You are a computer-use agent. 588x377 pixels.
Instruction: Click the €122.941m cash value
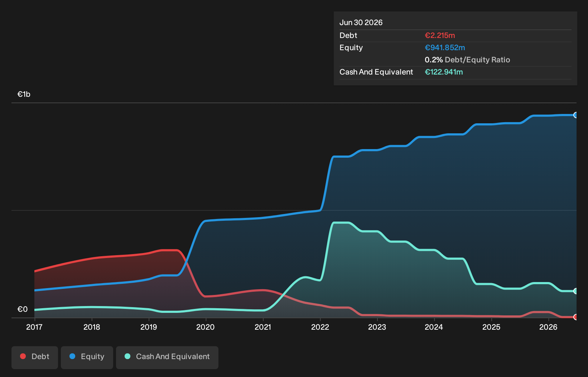coord(444,72)
